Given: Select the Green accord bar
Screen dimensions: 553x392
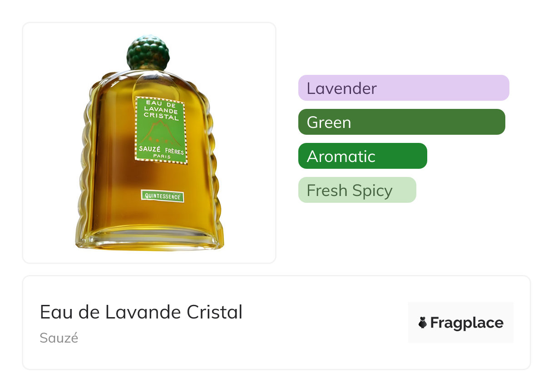Looking at the screenshot, I should click(401, 122).
